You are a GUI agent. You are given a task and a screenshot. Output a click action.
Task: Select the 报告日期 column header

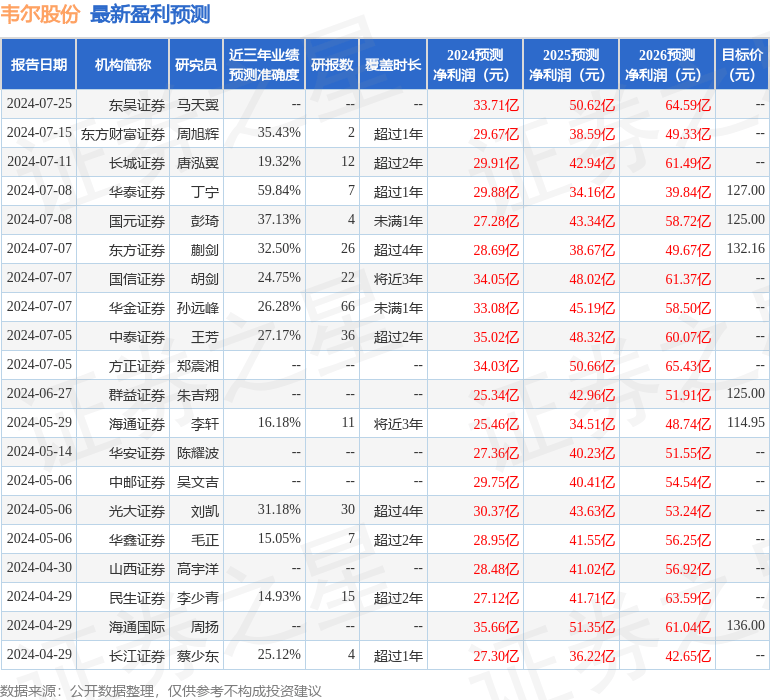click(x=39, y=64)
